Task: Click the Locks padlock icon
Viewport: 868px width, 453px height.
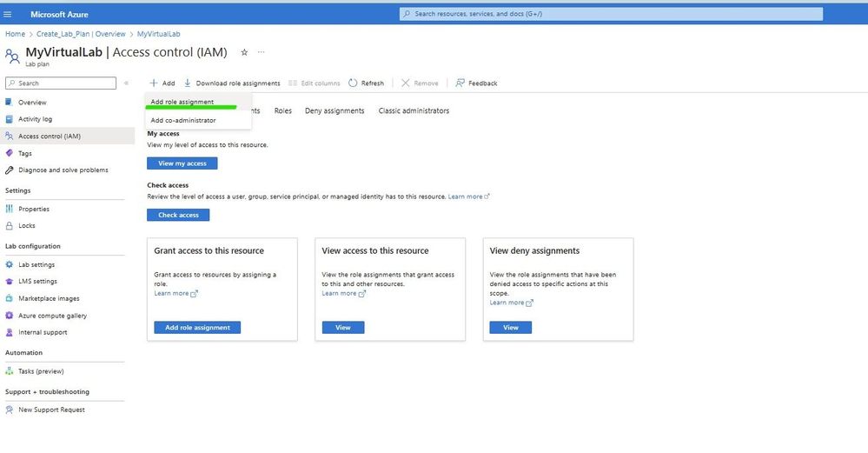Action: 9,225
